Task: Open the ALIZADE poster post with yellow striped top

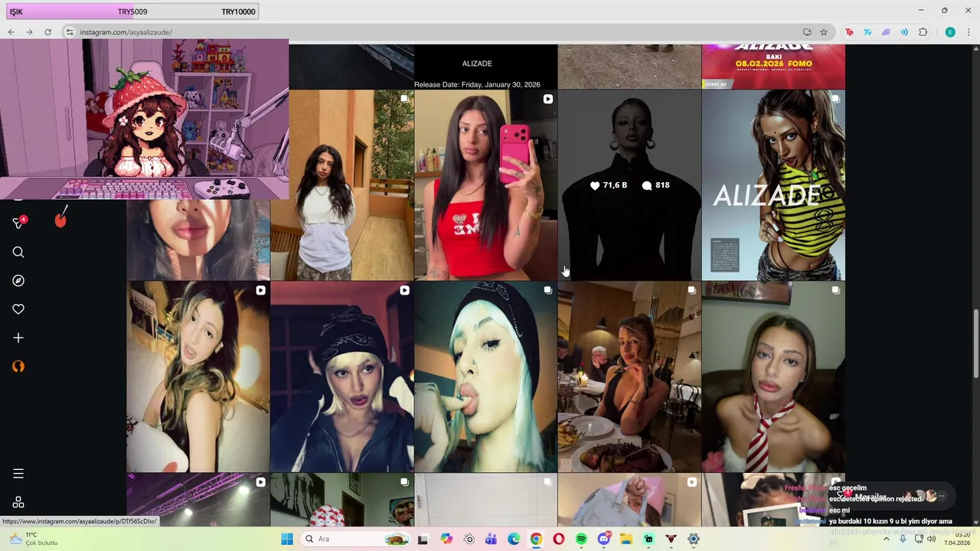Action: (773, 185)
